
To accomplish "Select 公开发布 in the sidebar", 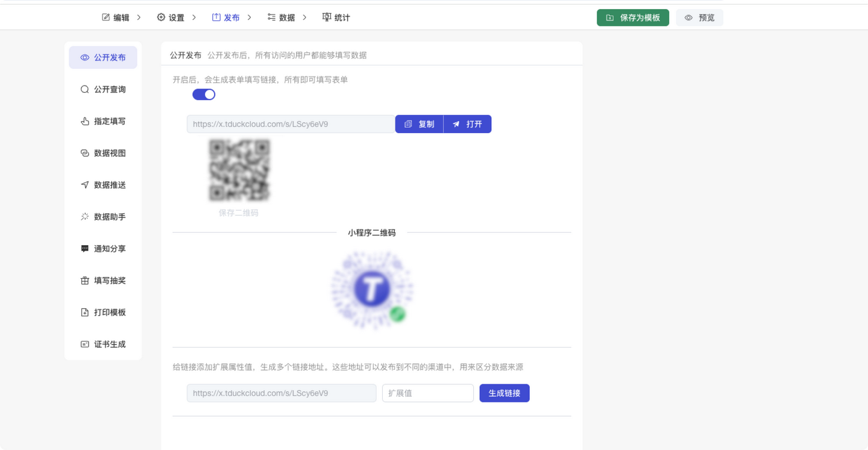I will (103, 58).
